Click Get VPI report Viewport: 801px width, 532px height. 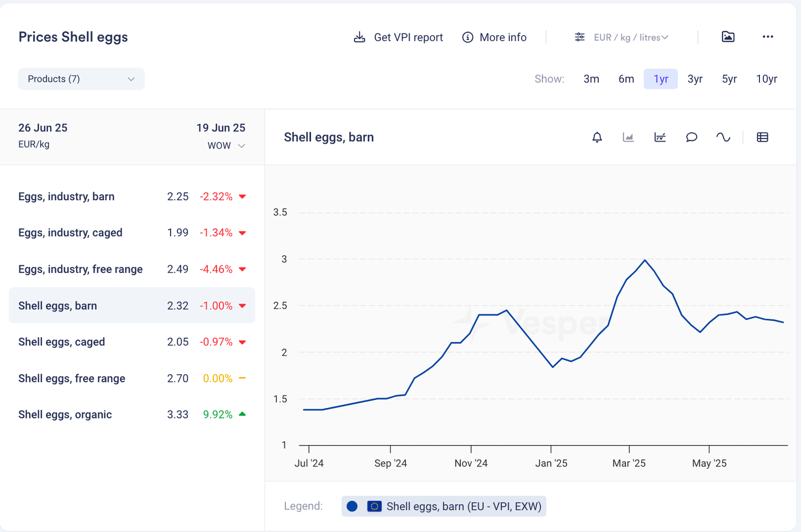(x=398, y=38)
